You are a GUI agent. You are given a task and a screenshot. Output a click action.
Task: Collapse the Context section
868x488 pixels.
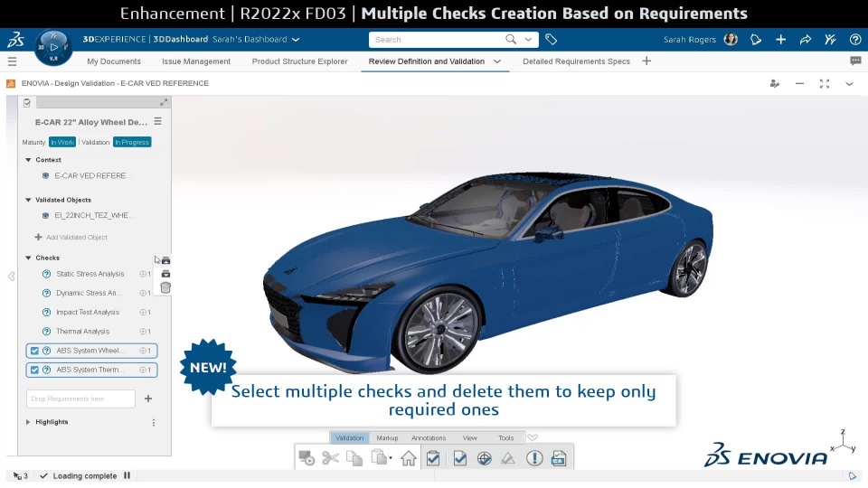28,159
